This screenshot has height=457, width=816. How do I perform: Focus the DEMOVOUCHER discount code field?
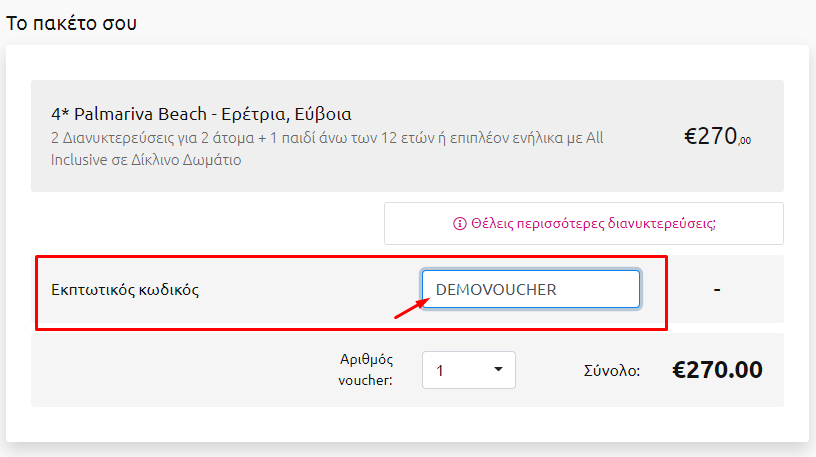click(530, 289)
